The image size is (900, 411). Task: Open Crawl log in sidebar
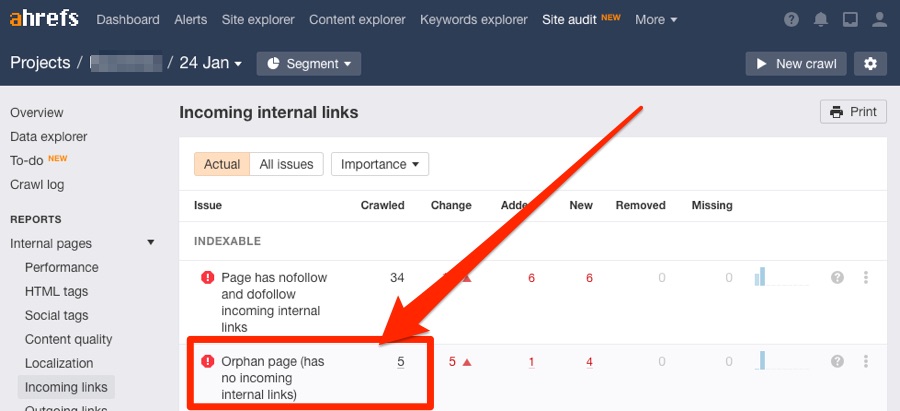coord(37,185)
